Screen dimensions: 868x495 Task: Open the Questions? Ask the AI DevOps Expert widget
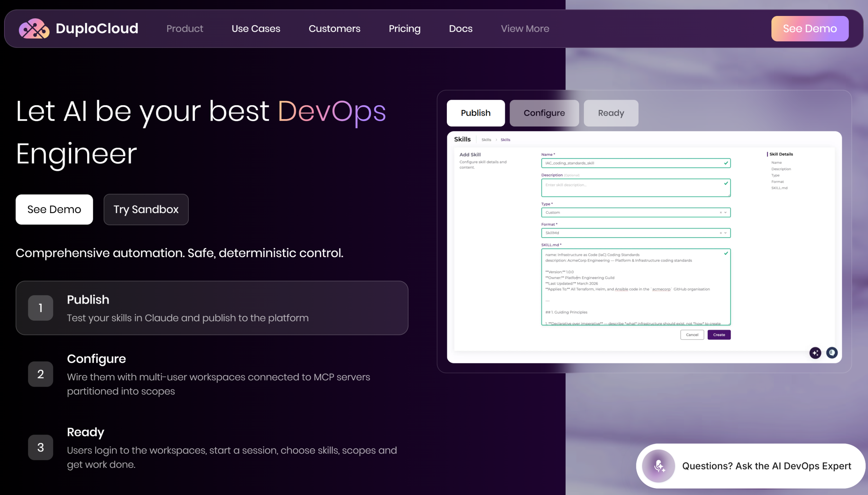coord(750,466)
